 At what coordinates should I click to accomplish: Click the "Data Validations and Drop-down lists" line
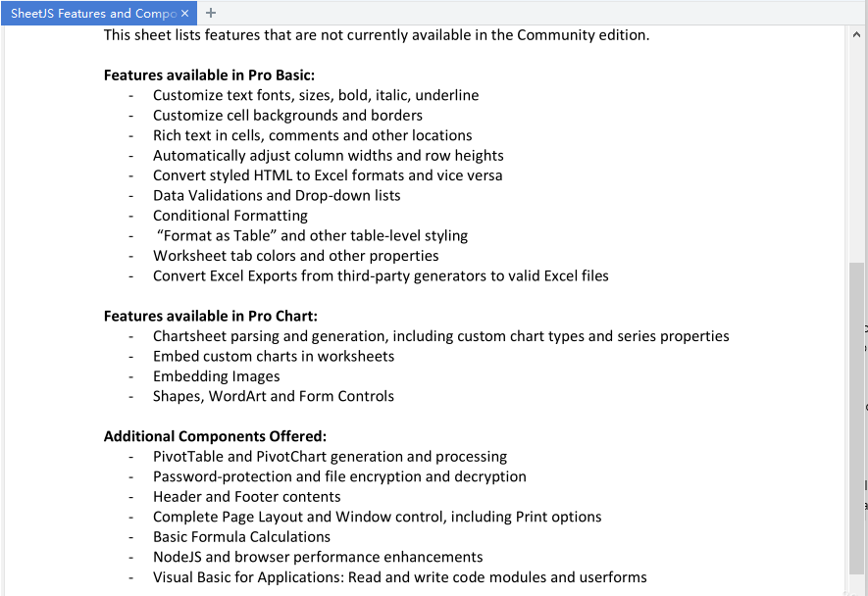(x=277, y=195)
